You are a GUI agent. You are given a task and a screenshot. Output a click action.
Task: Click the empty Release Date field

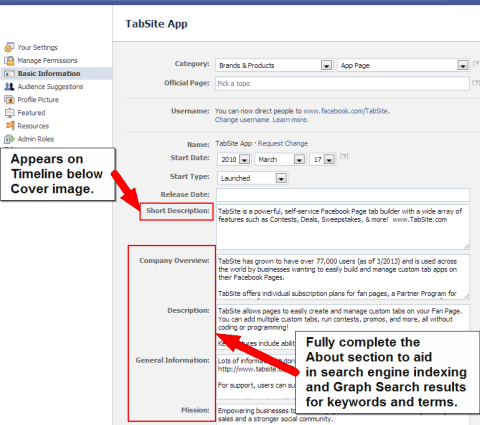(x=343, y=195)
